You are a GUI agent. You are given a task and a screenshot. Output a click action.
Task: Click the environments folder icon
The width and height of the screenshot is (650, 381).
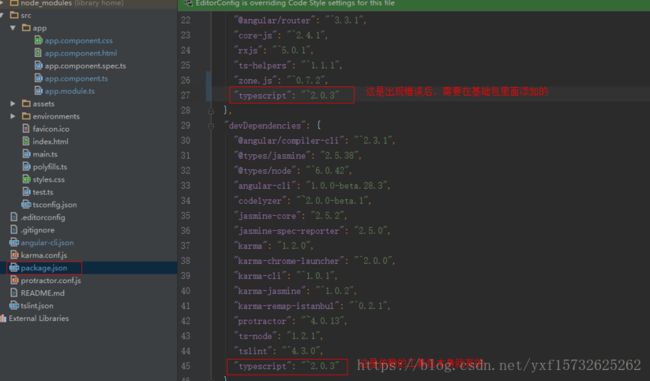click(26, 116)
